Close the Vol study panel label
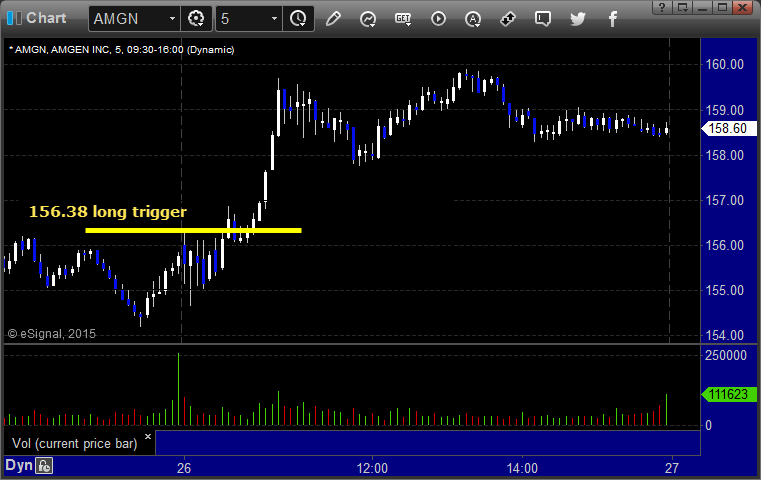Screen dimensions: 761x480 click(x=148, y=436)
